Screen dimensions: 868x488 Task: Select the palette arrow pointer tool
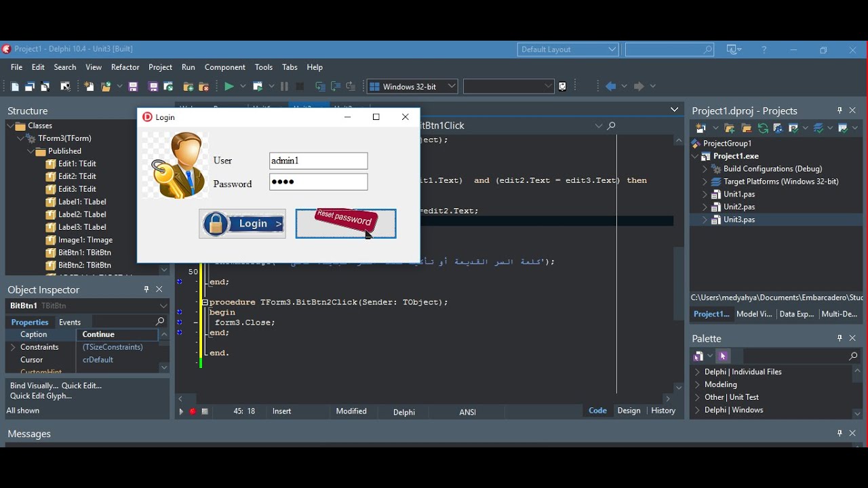(724, 357)
